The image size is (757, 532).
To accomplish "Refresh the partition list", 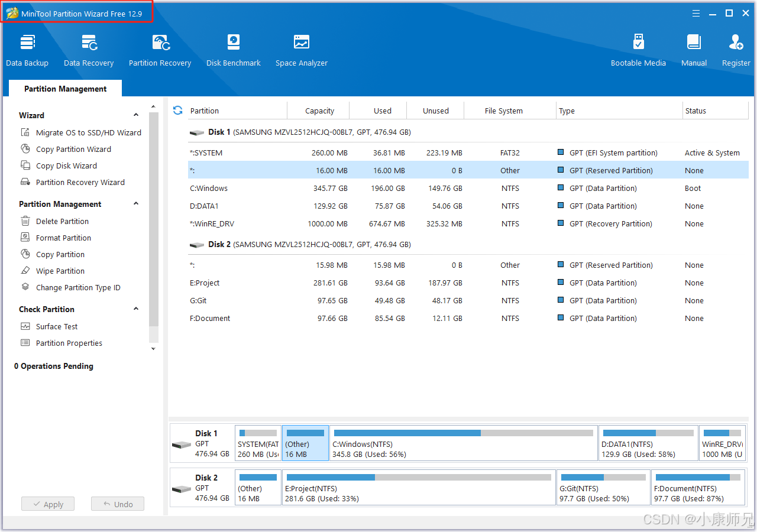I will pyautogui.click(x=177, y=111).
